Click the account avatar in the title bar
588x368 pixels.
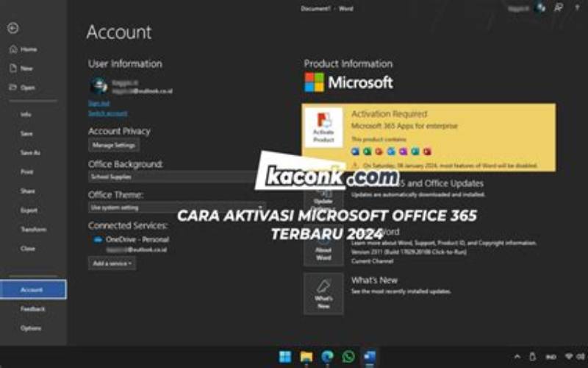point(541,7)
